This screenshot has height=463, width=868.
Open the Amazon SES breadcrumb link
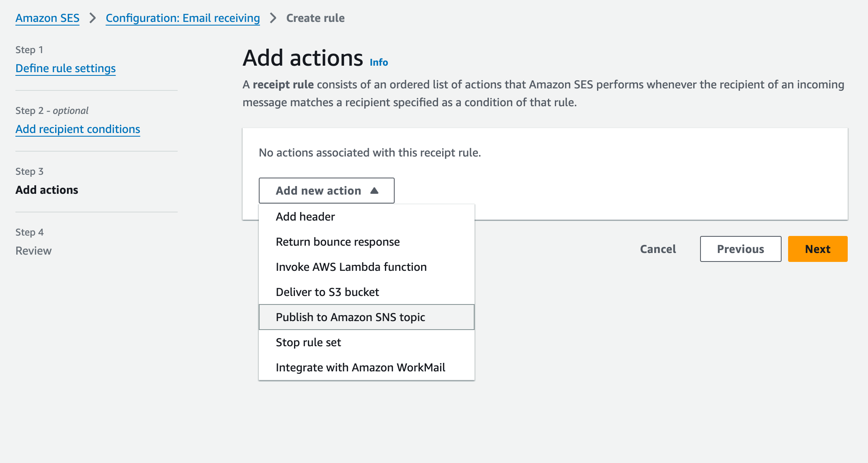coord(47,18)
